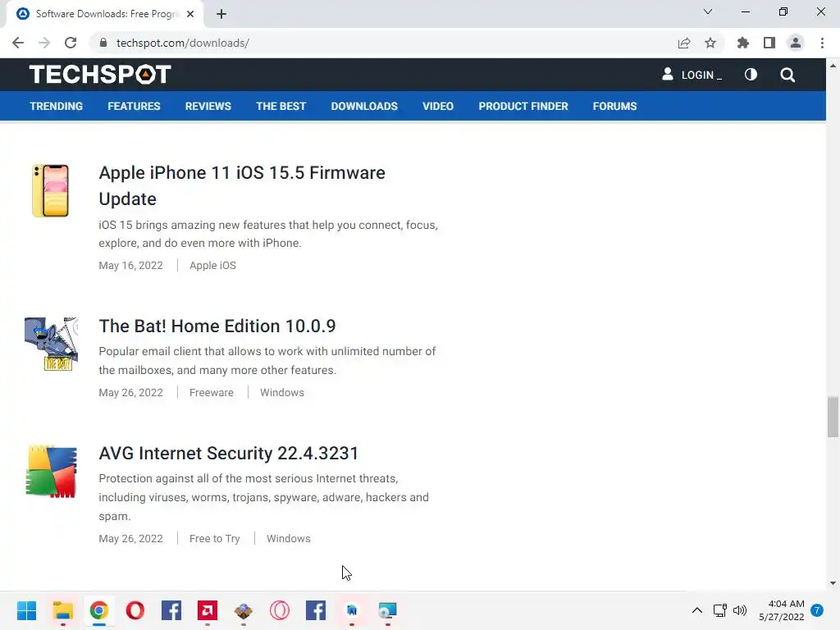Viewport: 840px width, 630px height.
Task: Open THE BEST section
Action: click(x=281, y=106)
